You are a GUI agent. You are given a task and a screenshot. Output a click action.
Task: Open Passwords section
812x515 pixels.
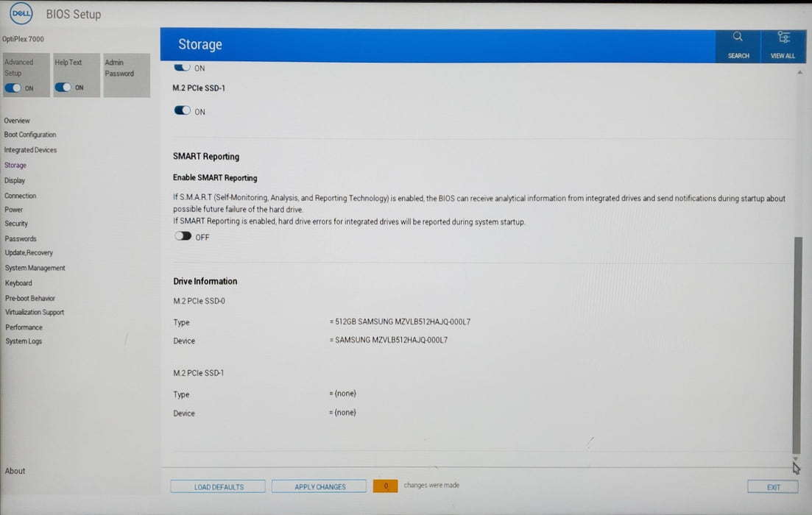tap(21, 238)
